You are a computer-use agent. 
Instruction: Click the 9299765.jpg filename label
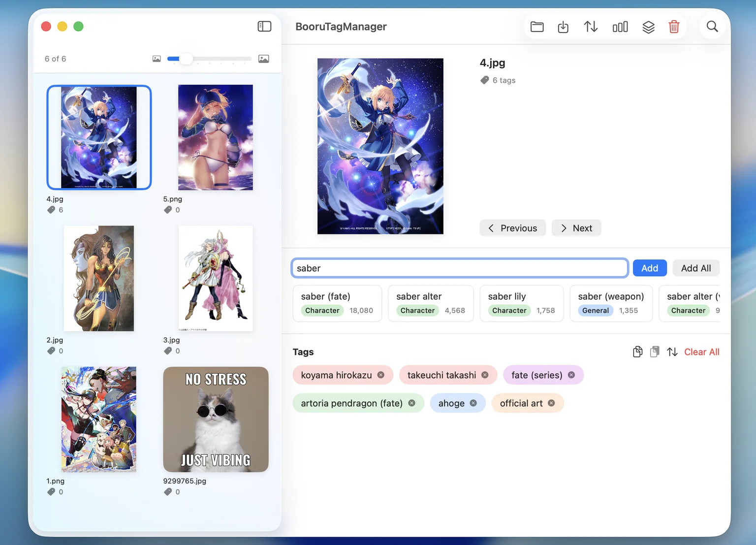coord(185,481)
